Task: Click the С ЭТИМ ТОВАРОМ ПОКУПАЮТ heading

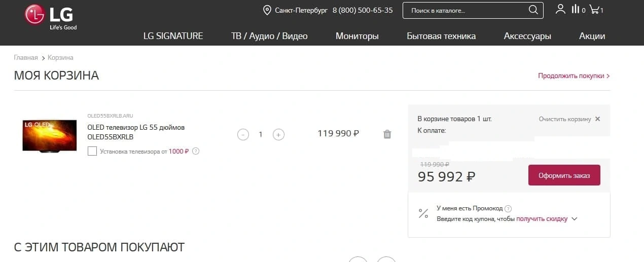Action: pyautogui.click(x=99, y=247)
